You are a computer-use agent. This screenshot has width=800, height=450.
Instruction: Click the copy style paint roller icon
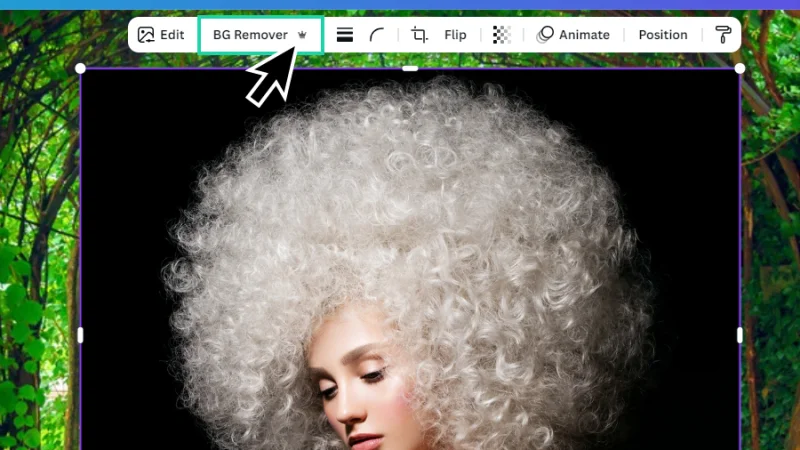click(723, 35)
